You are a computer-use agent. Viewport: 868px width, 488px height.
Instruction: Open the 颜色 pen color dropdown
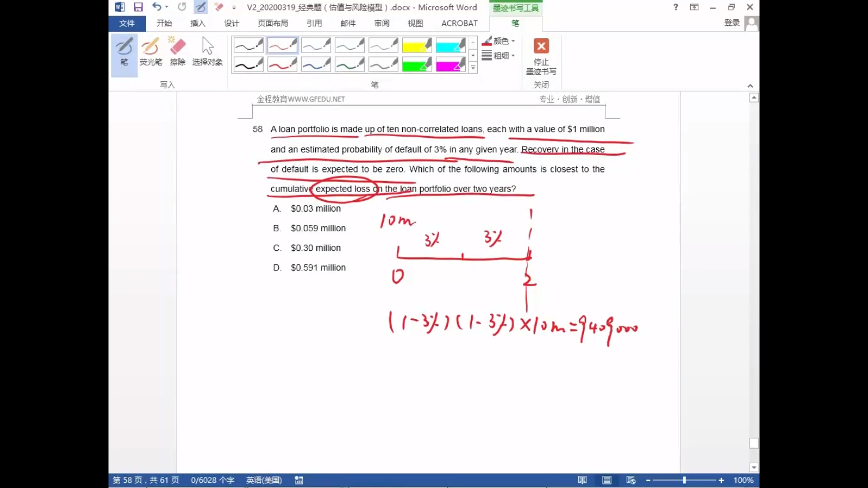499,41
